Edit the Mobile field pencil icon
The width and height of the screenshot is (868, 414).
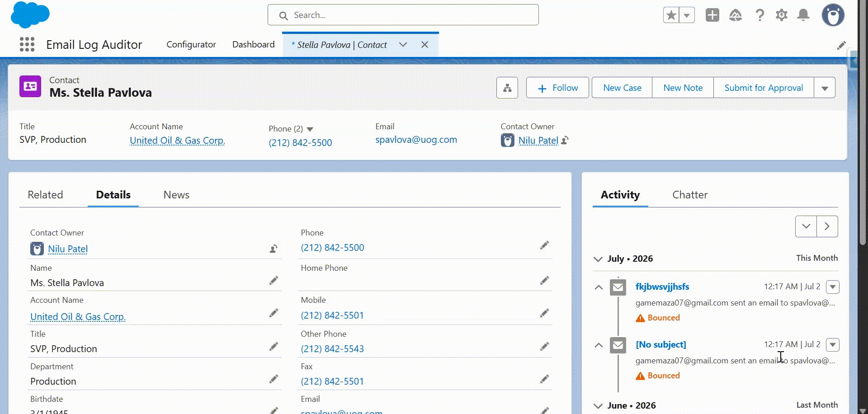(544, 313)
